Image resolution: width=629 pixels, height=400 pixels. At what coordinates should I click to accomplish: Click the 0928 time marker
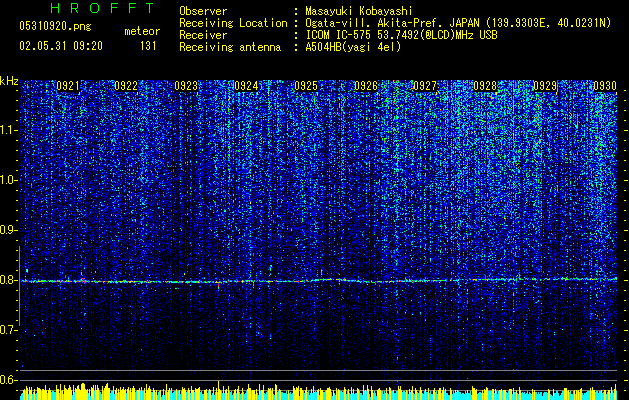tap(485, 86)
